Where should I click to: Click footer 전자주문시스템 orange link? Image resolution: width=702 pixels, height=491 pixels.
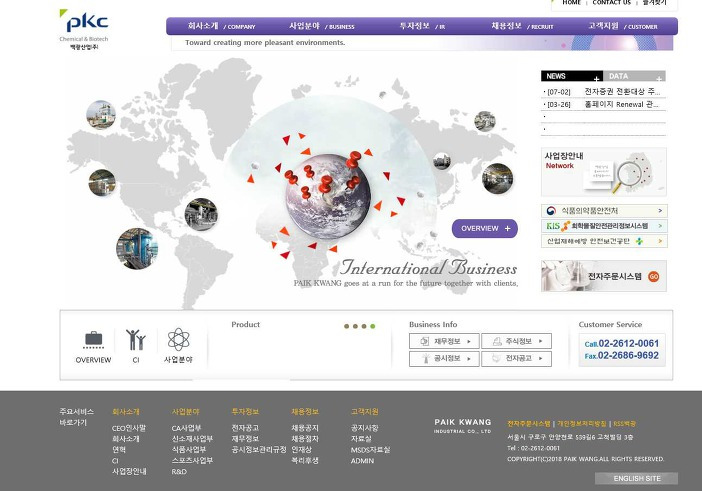tap(528, 423)
